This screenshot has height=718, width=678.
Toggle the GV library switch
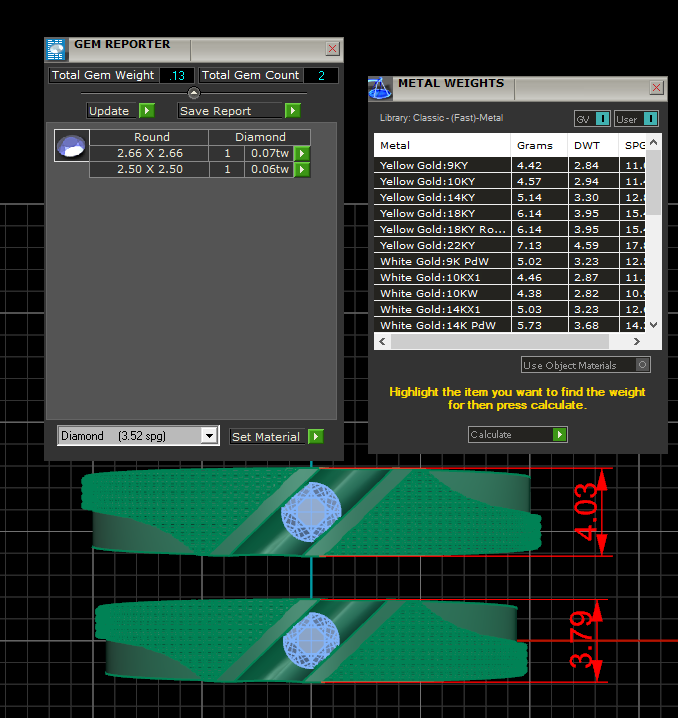click(x=602, y=119)
